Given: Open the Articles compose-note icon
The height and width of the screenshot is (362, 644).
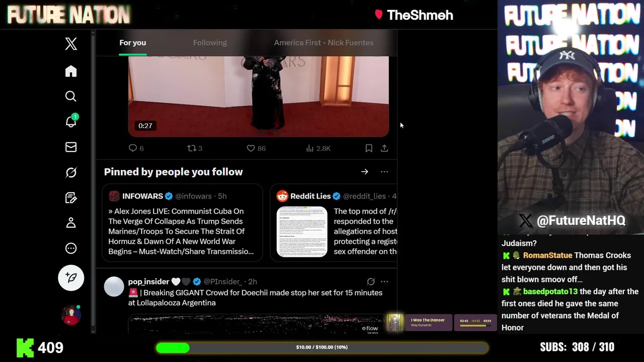Looking at the screenshot, I should 71,198.
